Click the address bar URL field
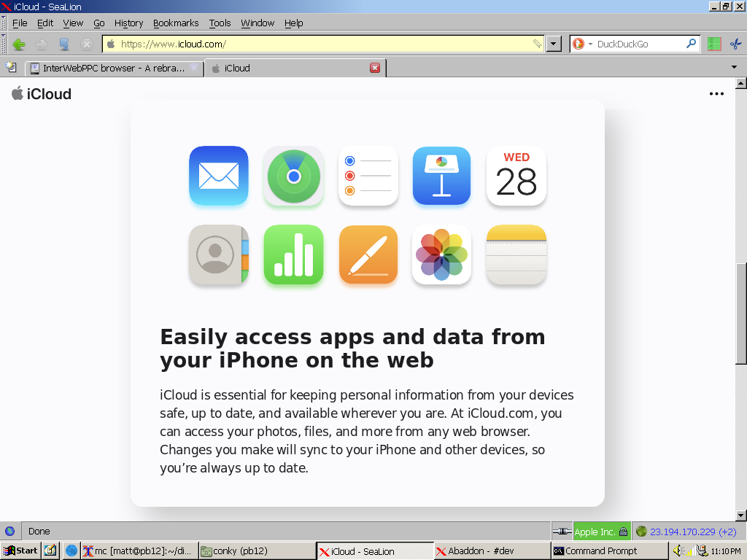The height and width of the screenshot is (560, 747). tap(324, 44)
